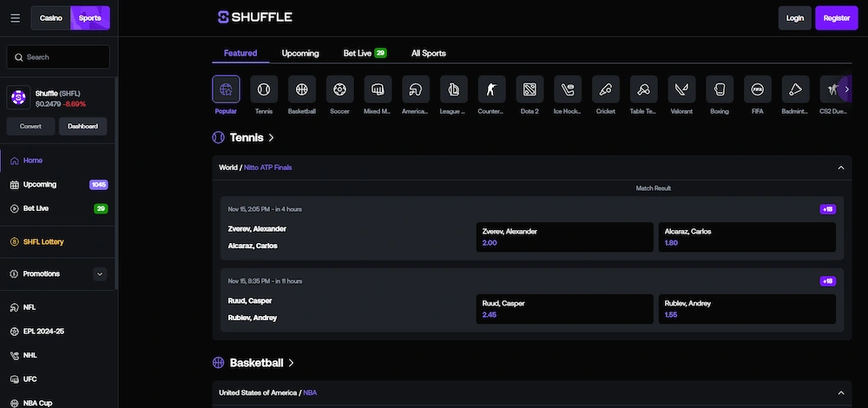Screen dimensions: 868x408
Task: Switch to Sports mode
Action: point(89,18)
